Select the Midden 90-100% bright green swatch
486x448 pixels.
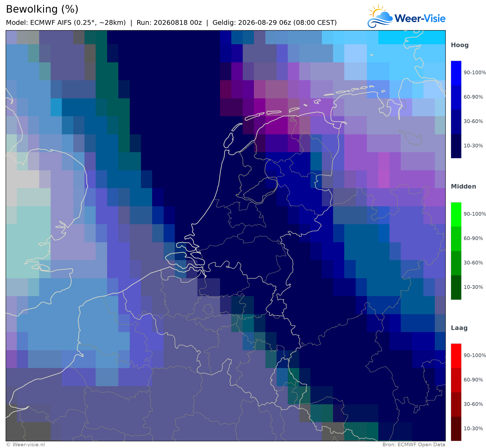coord(456,215)
